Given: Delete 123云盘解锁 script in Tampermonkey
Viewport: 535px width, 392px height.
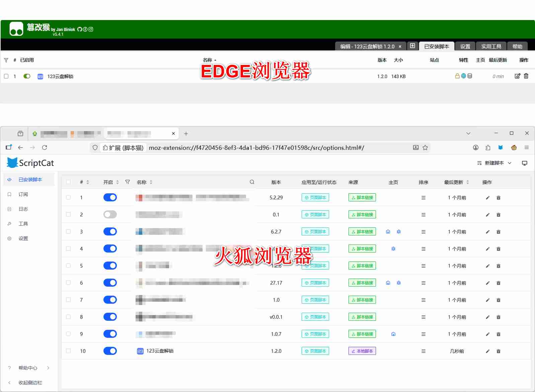Looking at the screenshot, I should [x=526, y=76].
